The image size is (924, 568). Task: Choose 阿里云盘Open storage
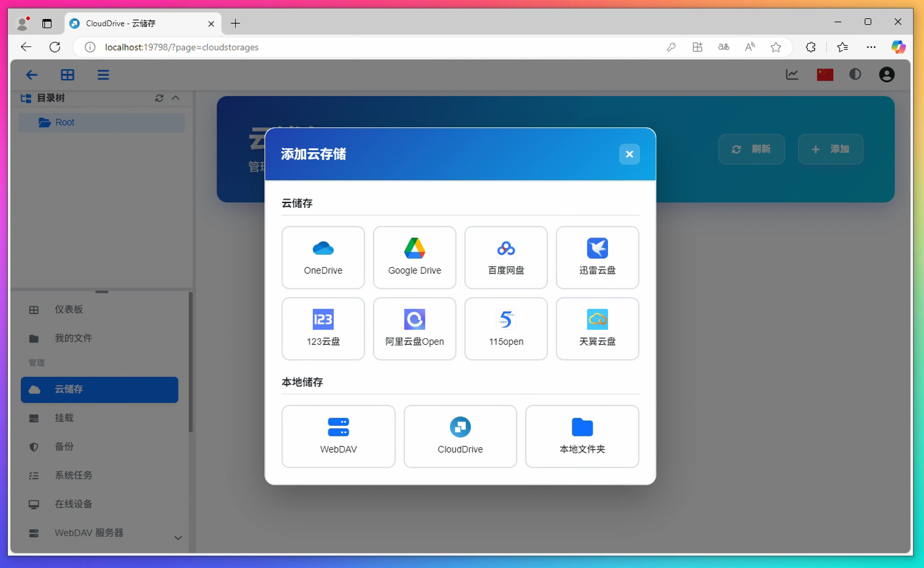point(414,329)
